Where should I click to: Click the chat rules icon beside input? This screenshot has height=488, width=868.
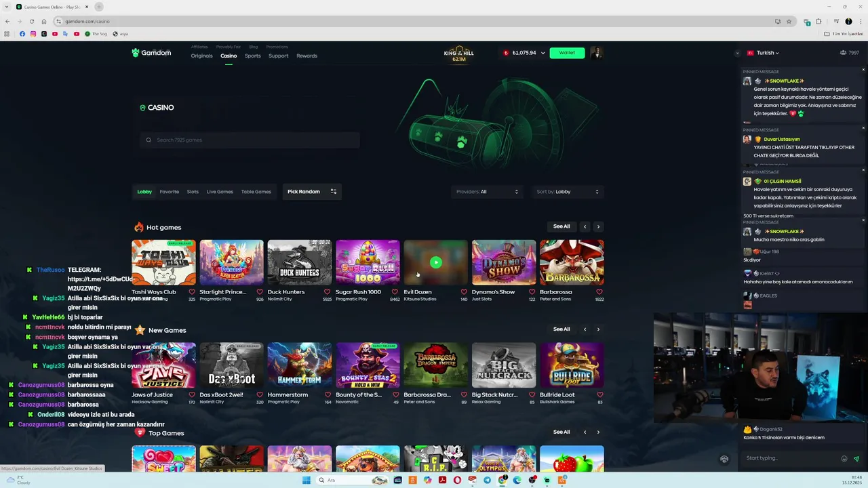tap(724, 459)
